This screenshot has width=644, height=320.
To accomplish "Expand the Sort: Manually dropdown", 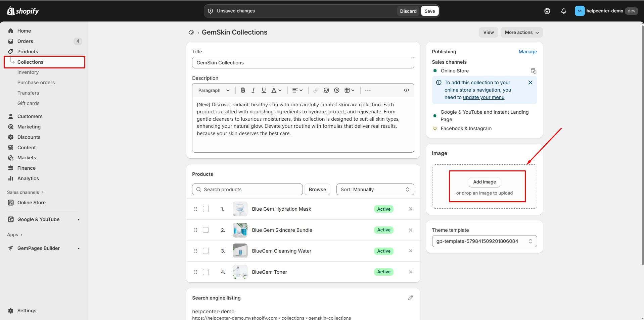I will [x=375, y=190].
